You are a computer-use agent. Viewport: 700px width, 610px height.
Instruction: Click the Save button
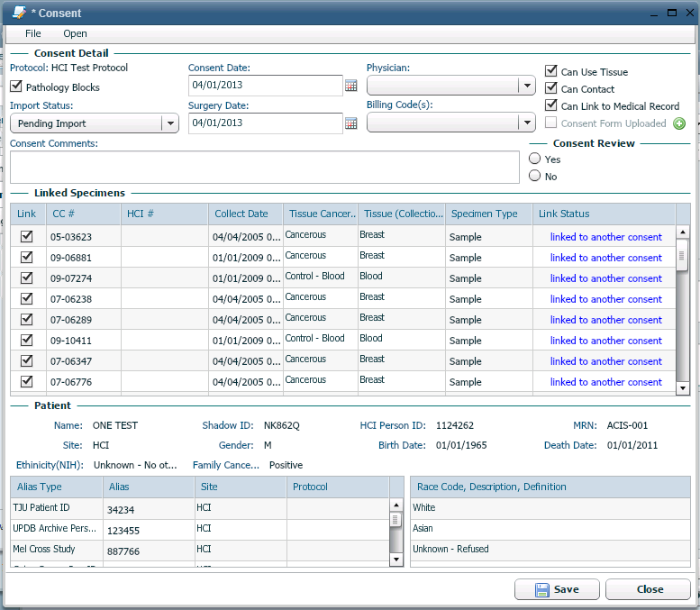[x=557, y=589]
